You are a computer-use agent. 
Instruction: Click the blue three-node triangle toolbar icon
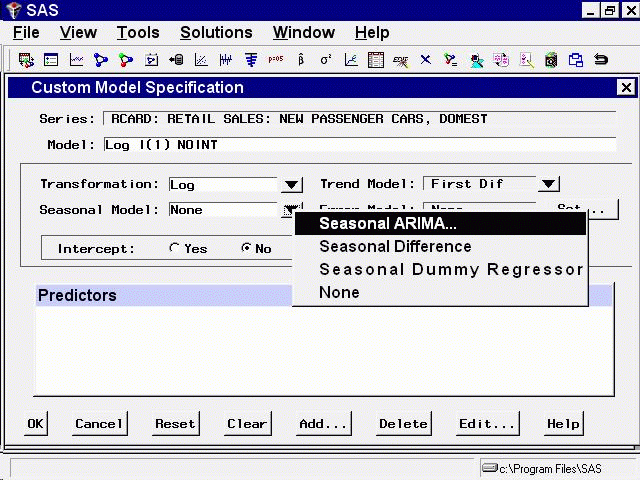tap(101, 60)
